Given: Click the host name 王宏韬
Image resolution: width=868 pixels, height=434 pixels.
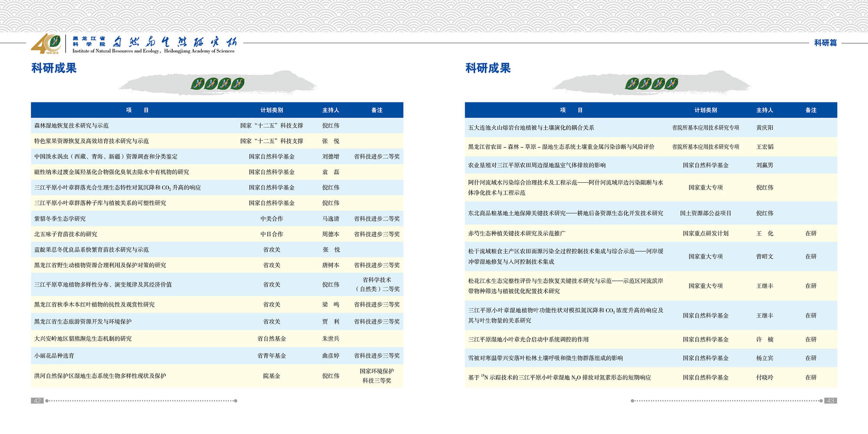Looking at the screenshot, I should (x=765, y=147).
